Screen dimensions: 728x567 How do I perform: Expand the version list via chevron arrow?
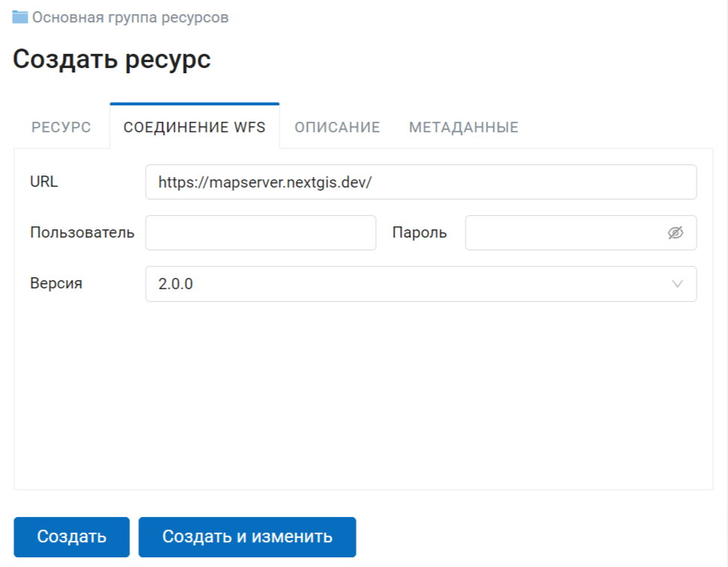[x=677, y=284]
